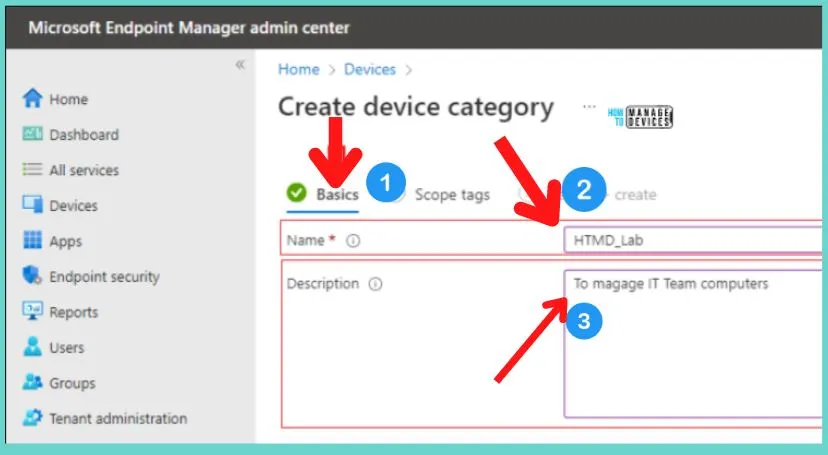Collapse the sidebar with double chevron
This screenshot has height=455, width=828.
tap(240, 65)
